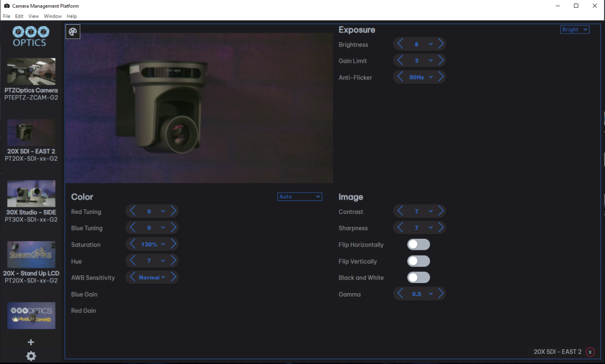Select the 20X SDI - EAST 2 camera thumbnail
Image resolution: width=605 pixels, height=364 pixels.
tap(31, 132)
